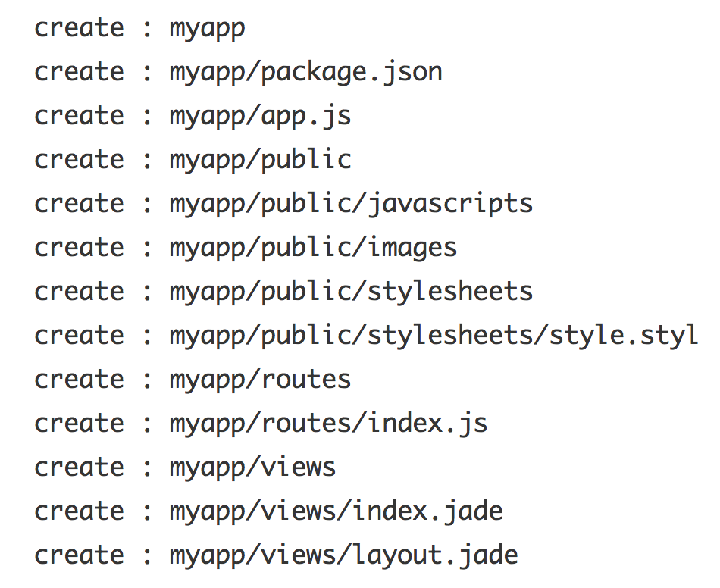The image size is (720, 588).
Task: Click the myapp/views directory line
Action: point(252,468)
